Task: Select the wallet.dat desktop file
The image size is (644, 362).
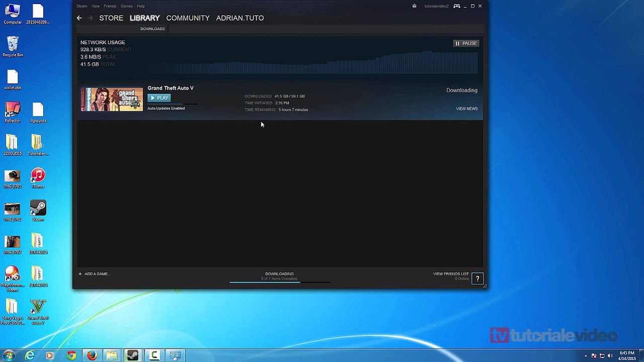Action: (13, 80)
